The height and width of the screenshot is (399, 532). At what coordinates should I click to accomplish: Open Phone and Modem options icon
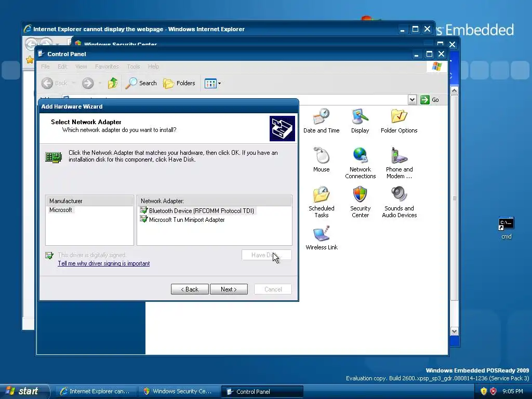[x=400, y=163]
